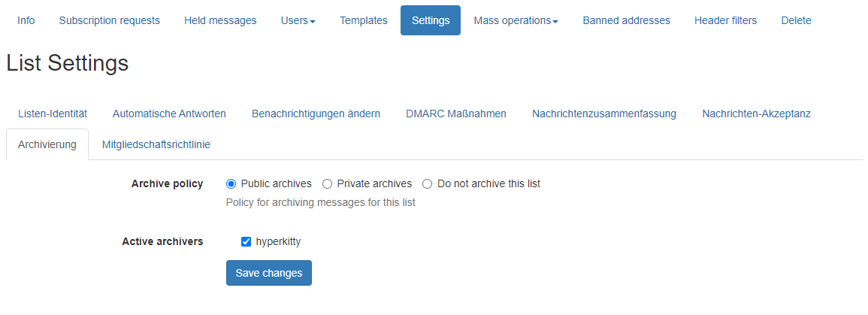
Task: Open Banned addresses page
Action: coord(626,20)
